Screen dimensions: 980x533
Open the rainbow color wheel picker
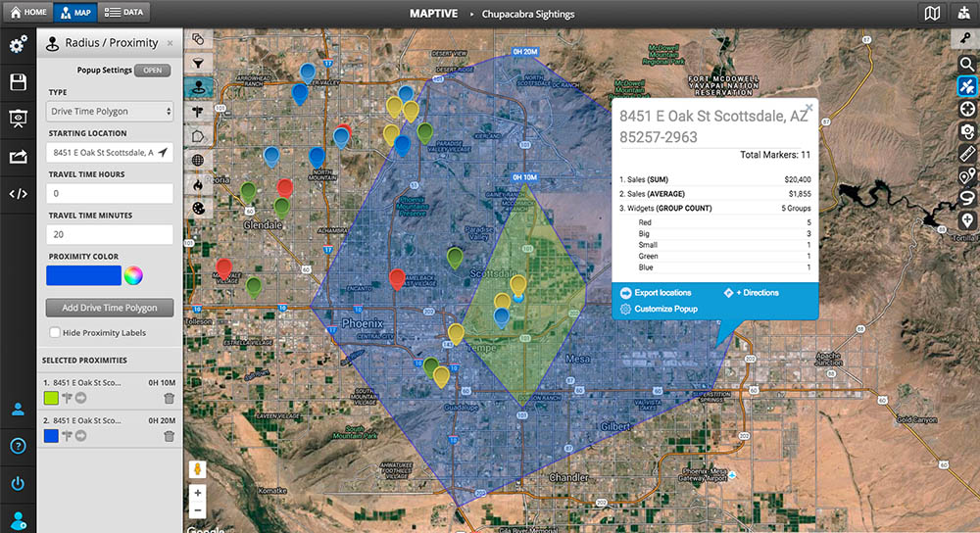tap(133, 275)
